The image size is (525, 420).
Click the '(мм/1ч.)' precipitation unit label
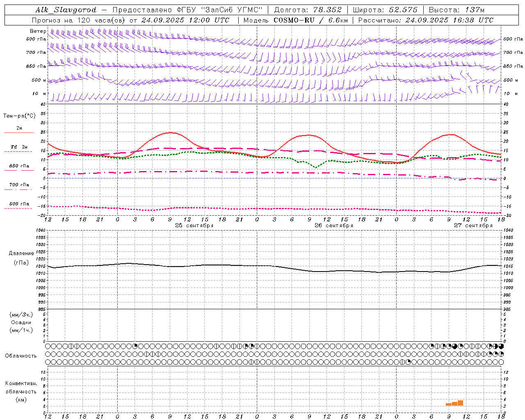(x=21, y=330)
